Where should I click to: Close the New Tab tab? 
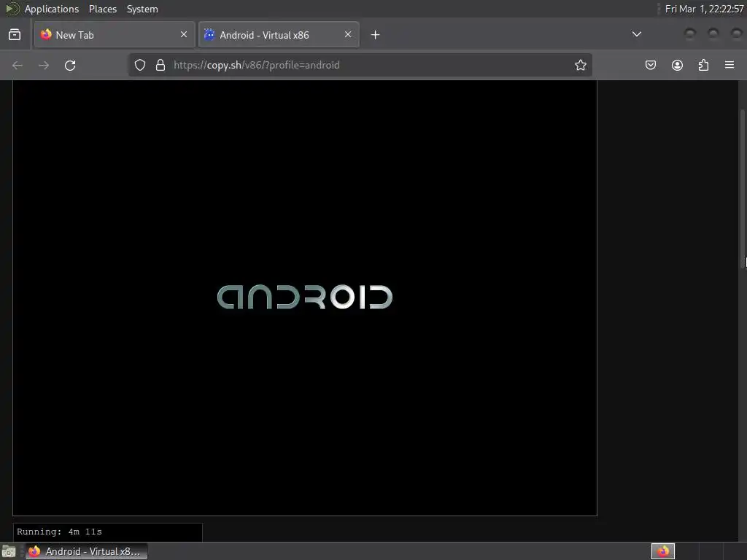[183, 35]
